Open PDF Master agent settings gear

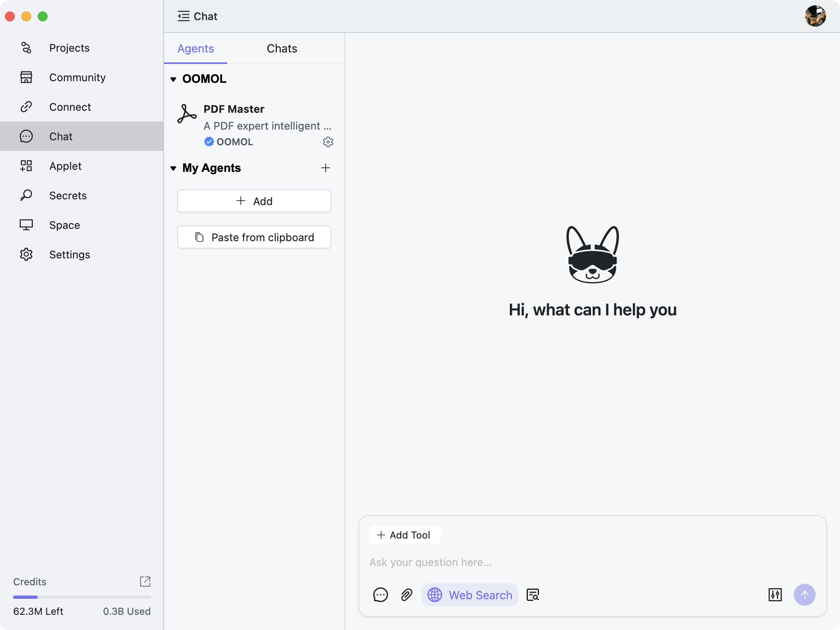(328, 142)
